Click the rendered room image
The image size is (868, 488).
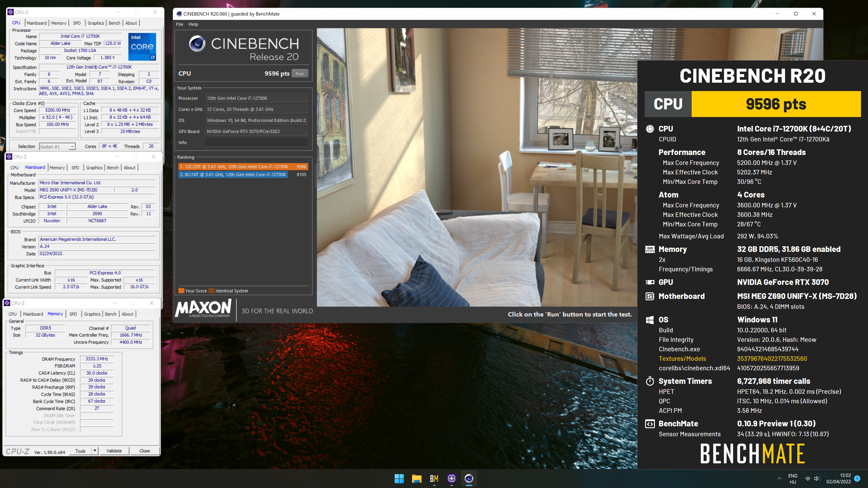coord(477,167)
